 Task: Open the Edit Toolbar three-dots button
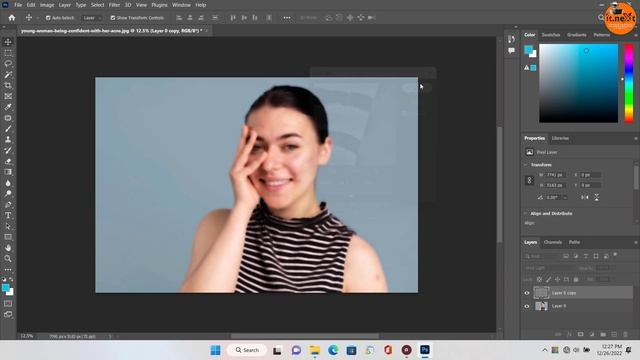[x=8, y=269]
